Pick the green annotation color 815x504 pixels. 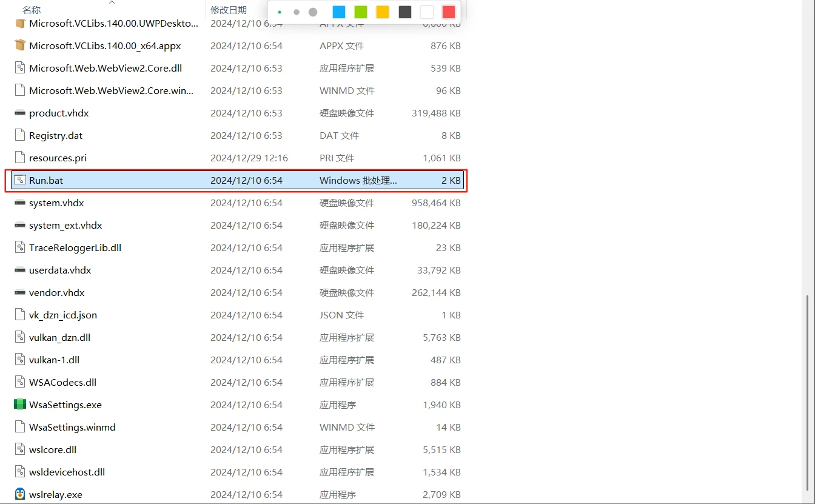(x=361, y=12)
